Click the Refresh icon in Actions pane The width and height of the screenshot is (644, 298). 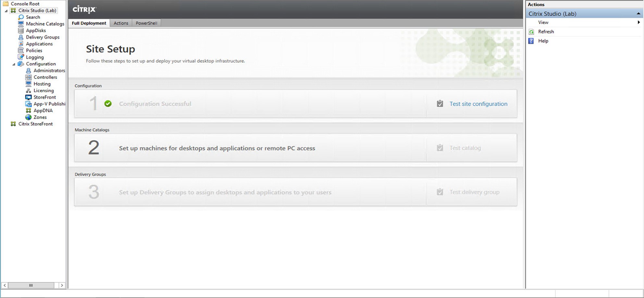pos(531,32)
